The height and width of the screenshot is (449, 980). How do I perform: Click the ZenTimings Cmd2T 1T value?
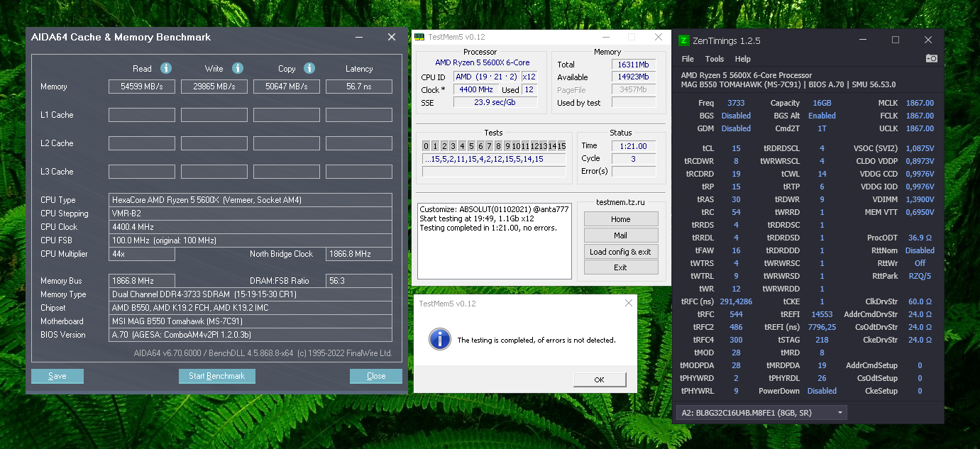coord(822,128)
